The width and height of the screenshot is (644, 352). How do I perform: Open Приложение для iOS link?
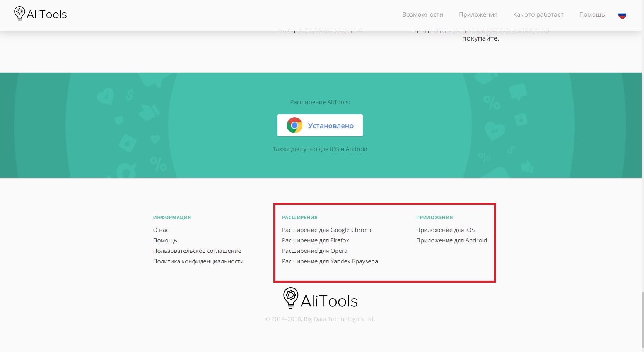pos(445,230)
